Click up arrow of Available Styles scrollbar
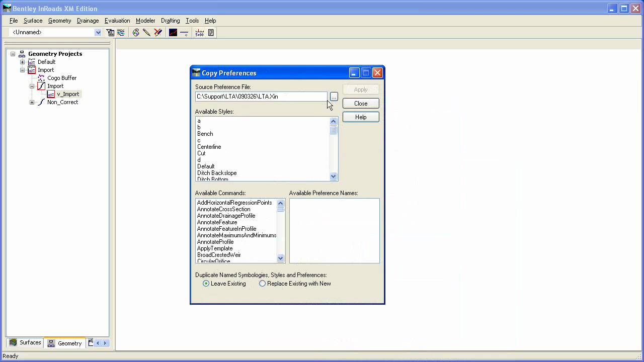Viewport: 644px width, 362px height. point(333,121)
